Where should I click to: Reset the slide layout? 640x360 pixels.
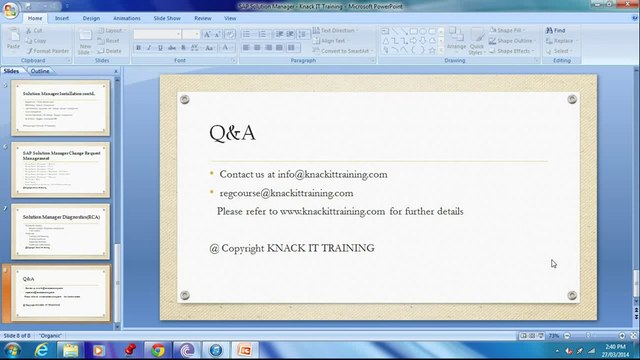tap(109, 41)
